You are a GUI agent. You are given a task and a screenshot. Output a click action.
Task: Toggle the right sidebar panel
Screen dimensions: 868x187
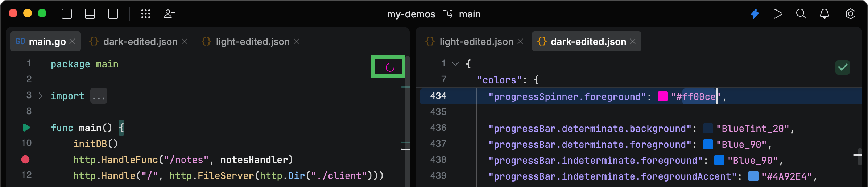(113, 14)
